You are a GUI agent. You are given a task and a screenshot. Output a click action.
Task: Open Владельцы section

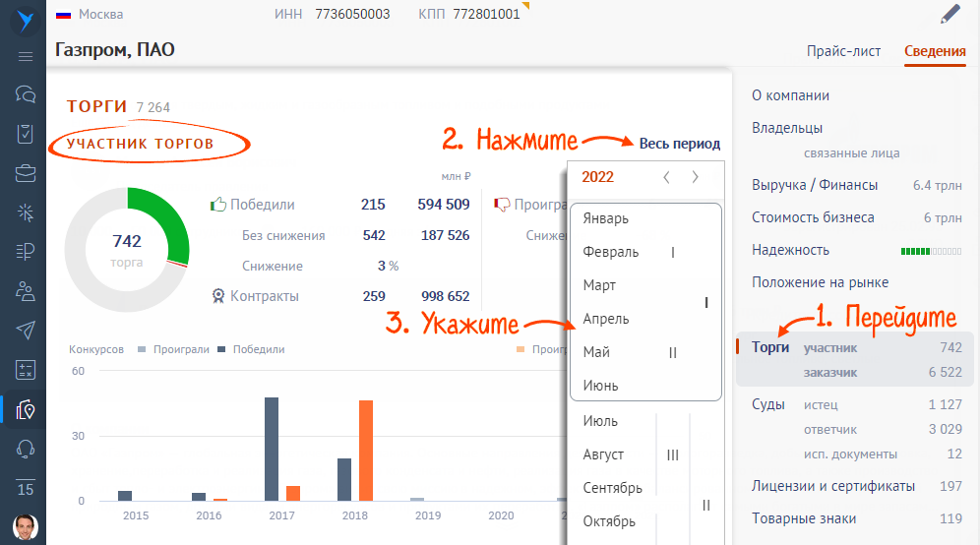click(787, 128)
